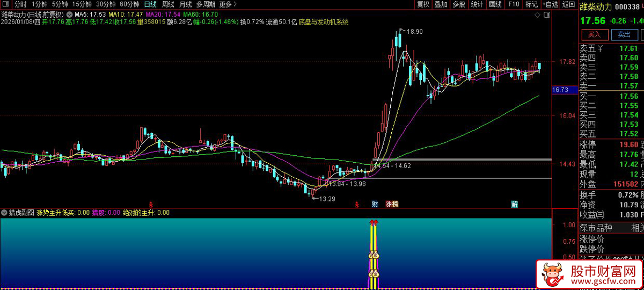This screenshot has width=644, height=290.
Task: Switch to the 30分钟 period tab
Action: (106, 4)
